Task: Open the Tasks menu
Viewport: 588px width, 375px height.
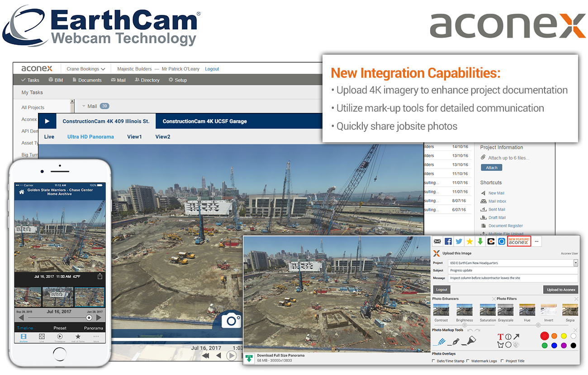Action: tap(30, 80)
